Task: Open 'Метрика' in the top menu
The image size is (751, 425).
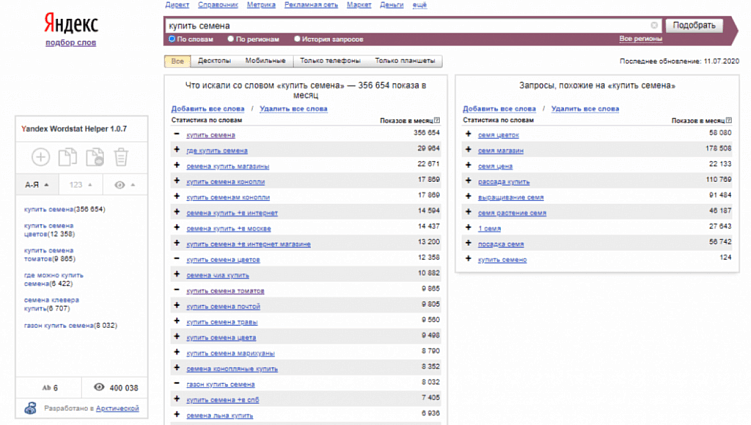Action: [261, 5]
